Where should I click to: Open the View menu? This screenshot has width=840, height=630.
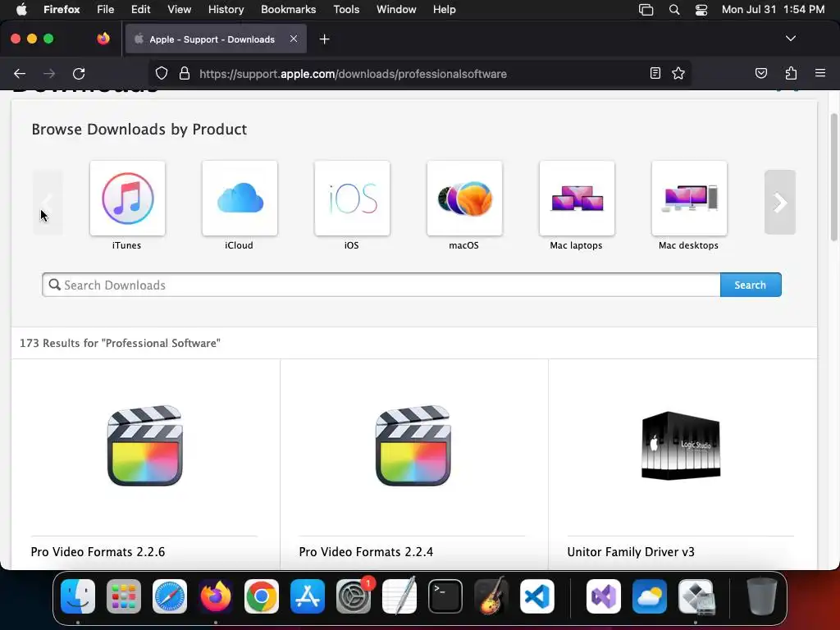(180, 10)
